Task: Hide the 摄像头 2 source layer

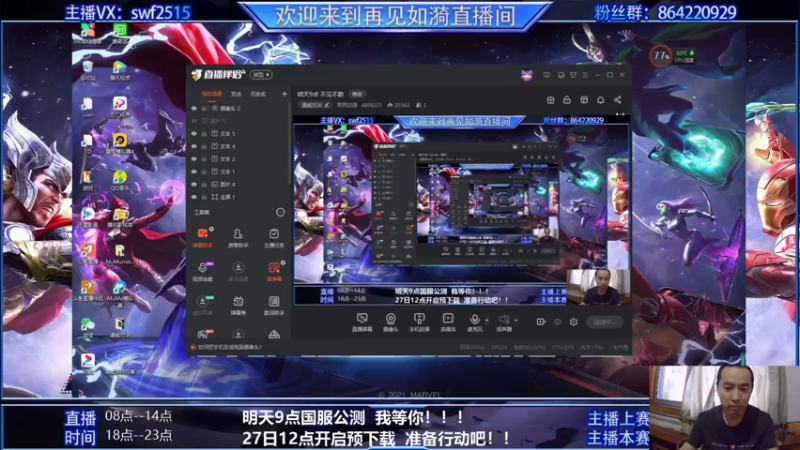Action: pos(194,108)
